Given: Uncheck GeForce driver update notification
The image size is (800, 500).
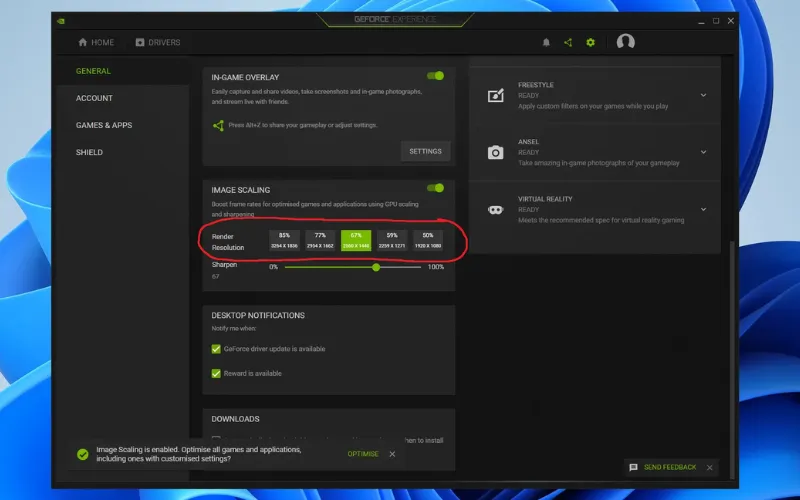Looking at the screenshot, I should click(x=216, y=349).
